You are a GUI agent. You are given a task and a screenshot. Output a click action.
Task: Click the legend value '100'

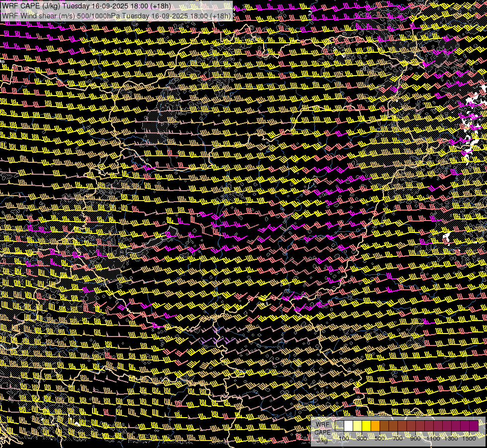[x=344, y=439]
